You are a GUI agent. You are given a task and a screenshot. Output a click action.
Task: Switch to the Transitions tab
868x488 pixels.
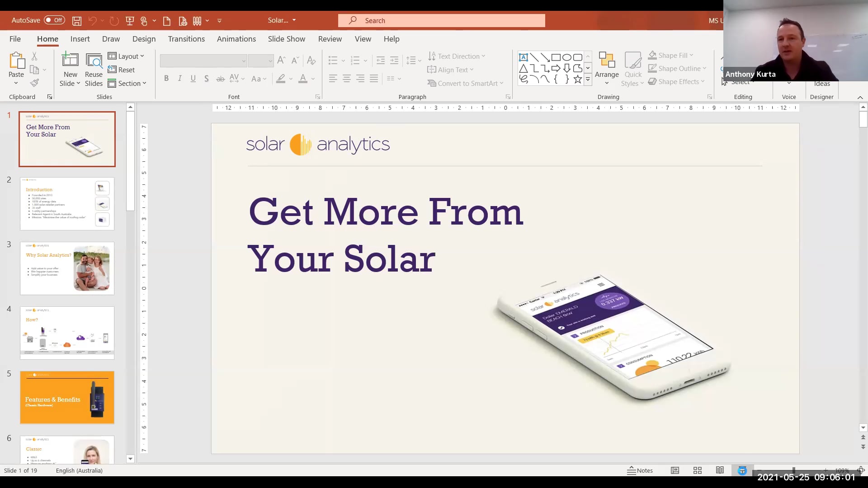(186, 39)
